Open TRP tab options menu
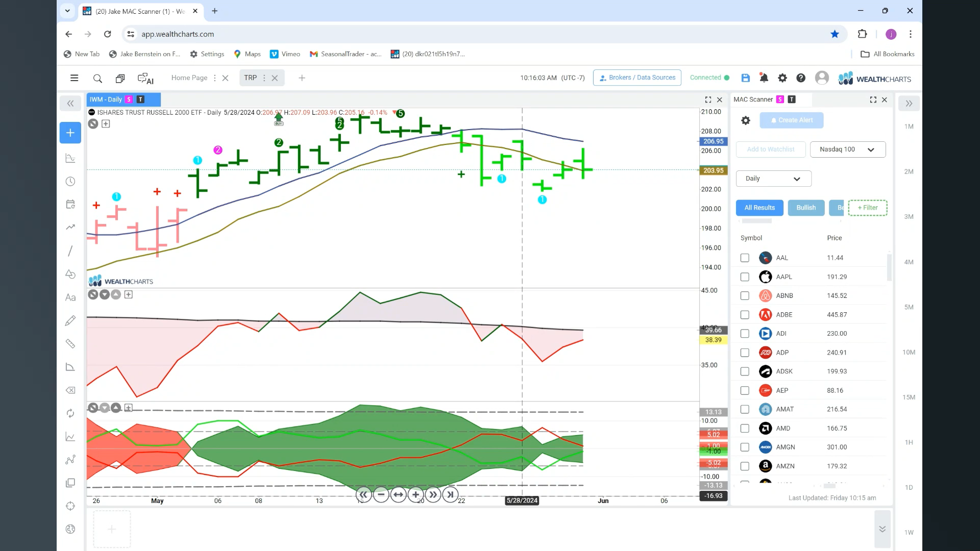This screenshot has height=551, width=980. pos(264,78)
